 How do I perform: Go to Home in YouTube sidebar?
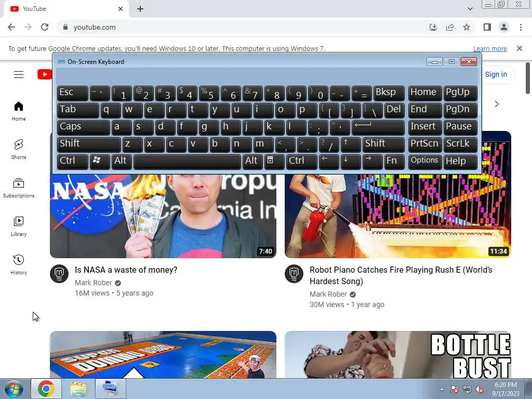click(19, 111)
